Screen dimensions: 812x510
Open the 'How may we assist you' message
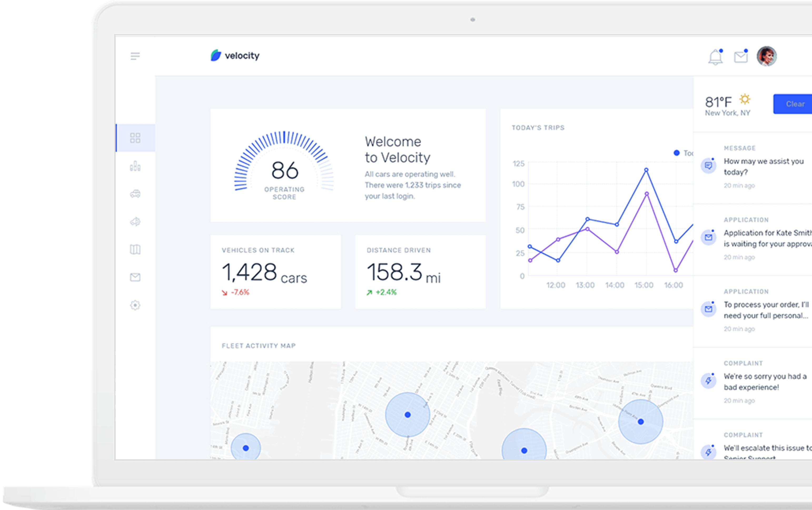[x=763, y=167]
